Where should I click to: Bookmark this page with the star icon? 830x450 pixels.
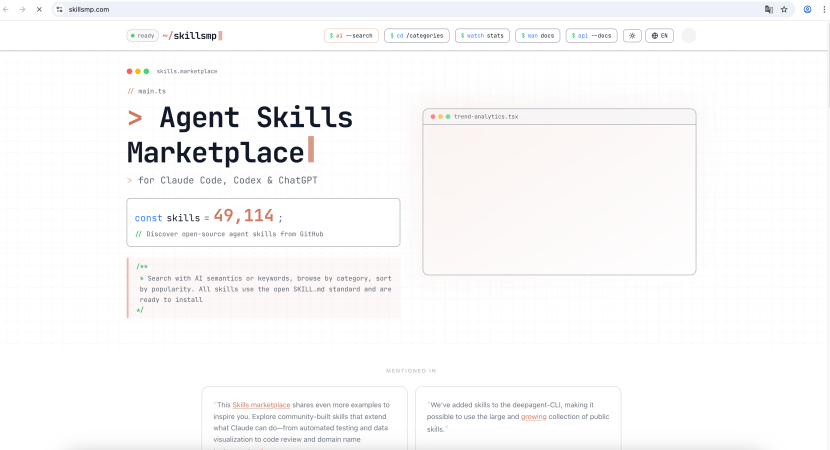click(x=783, y=9)
